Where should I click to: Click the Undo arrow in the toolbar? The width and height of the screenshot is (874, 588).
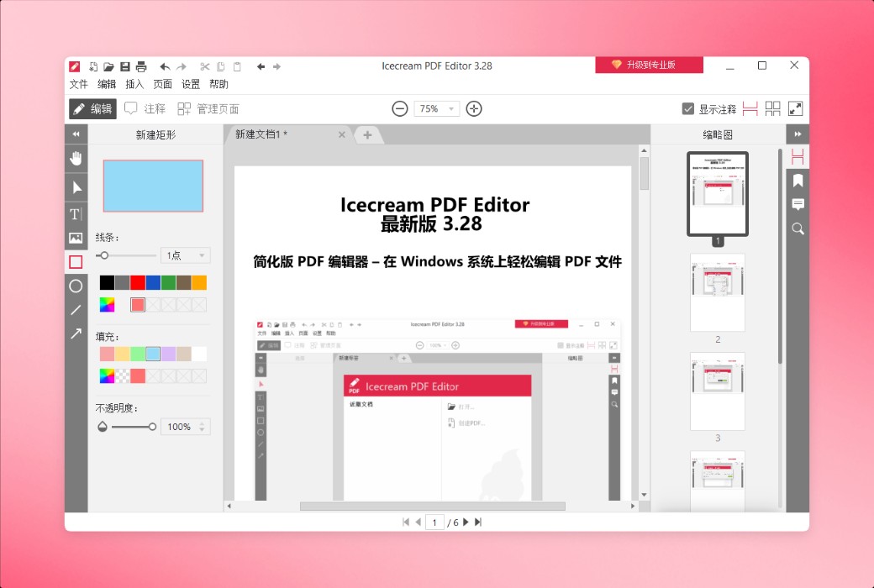tap(165, 66)
